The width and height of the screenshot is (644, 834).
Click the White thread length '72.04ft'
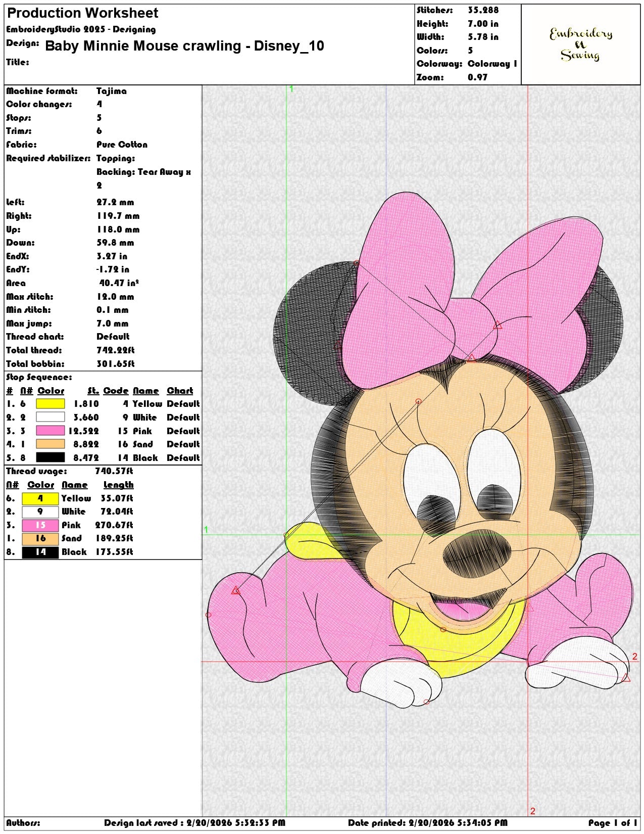pos(117,512)
